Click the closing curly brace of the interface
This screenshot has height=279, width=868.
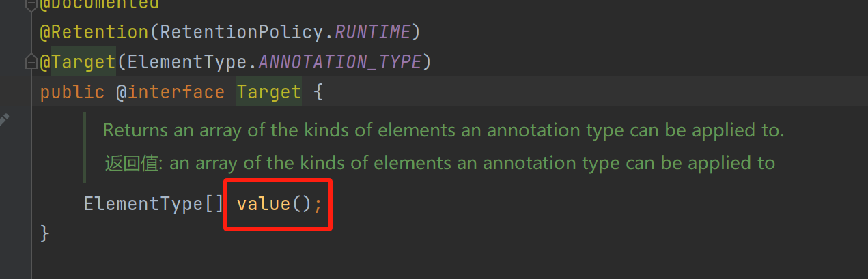[45, 233]
